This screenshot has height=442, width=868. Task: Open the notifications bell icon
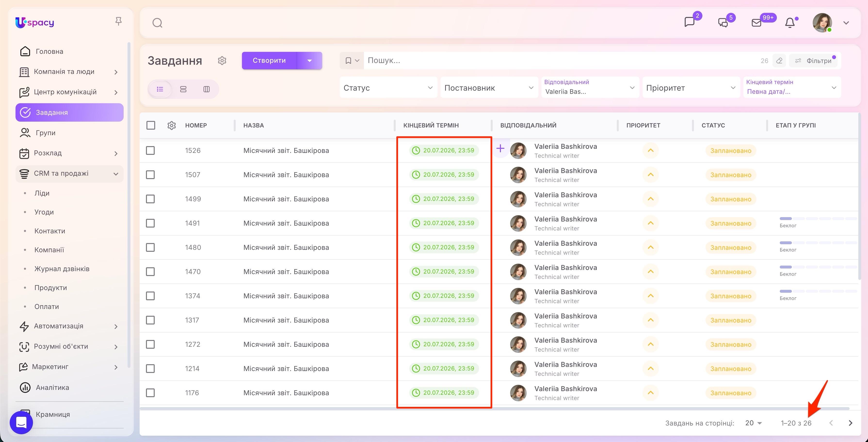(790, 23)
